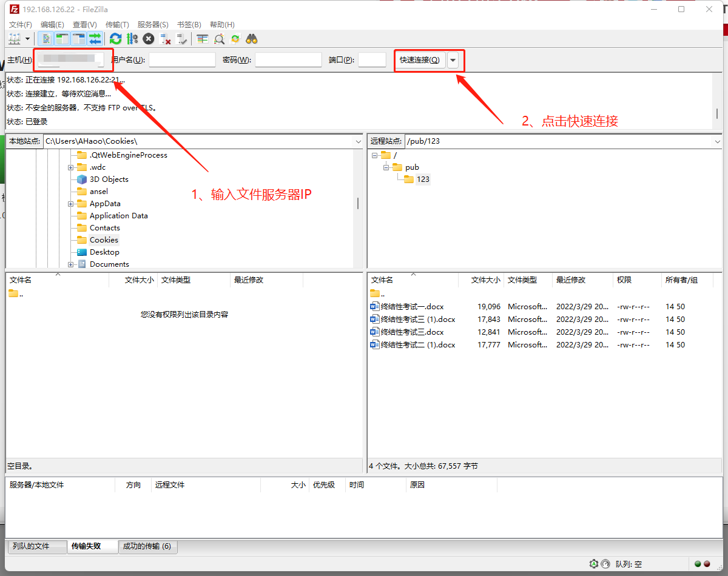Click the status bar speed limit icon
This screenshot has height=576, width=728.
(x=605, y=564)
